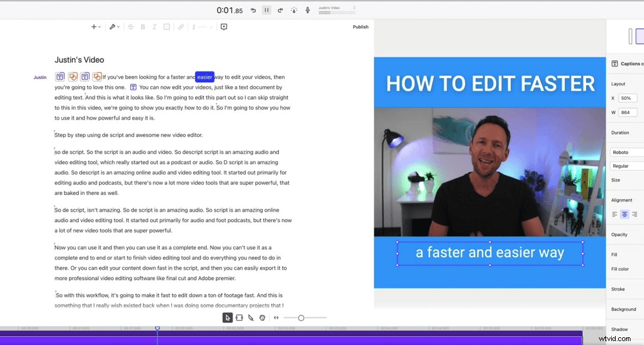Viewport: 644px width, 345px height.
Task: Click the Background property section
Action: point(623,309)
